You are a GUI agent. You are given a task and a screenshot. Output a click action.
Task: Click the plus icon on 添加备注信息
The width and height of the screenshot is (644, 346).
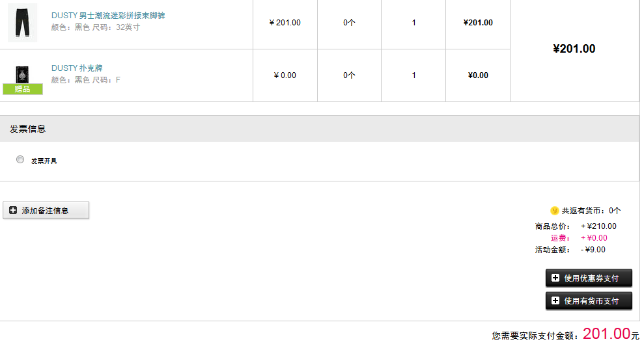pyautogui.click(x=13, y=210)
